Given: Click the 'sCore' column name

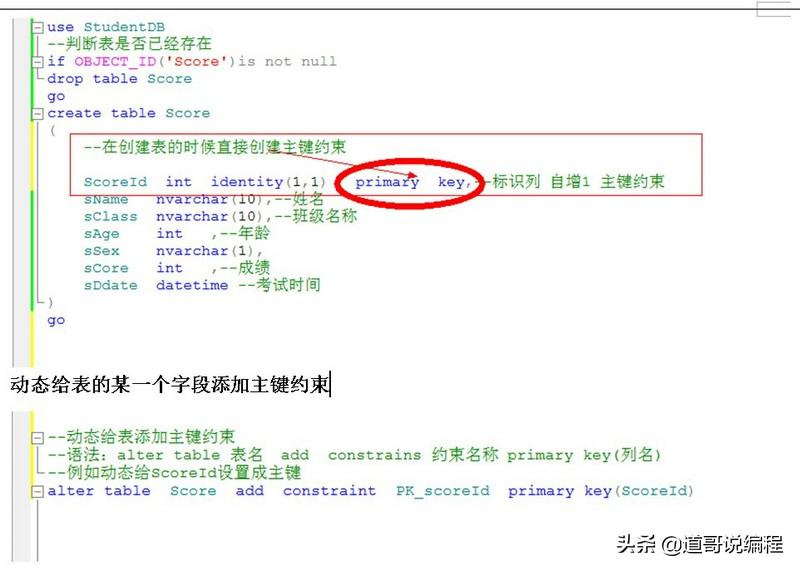Looking at the screenshot, I should pyautogui.click(x=106, y=268).
